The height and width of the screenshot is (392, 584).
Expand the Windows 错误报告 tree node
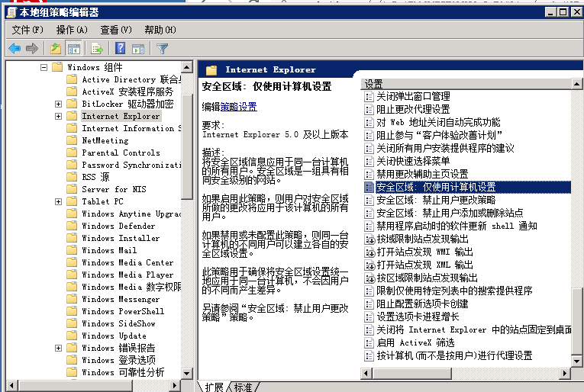pos(58,348)
